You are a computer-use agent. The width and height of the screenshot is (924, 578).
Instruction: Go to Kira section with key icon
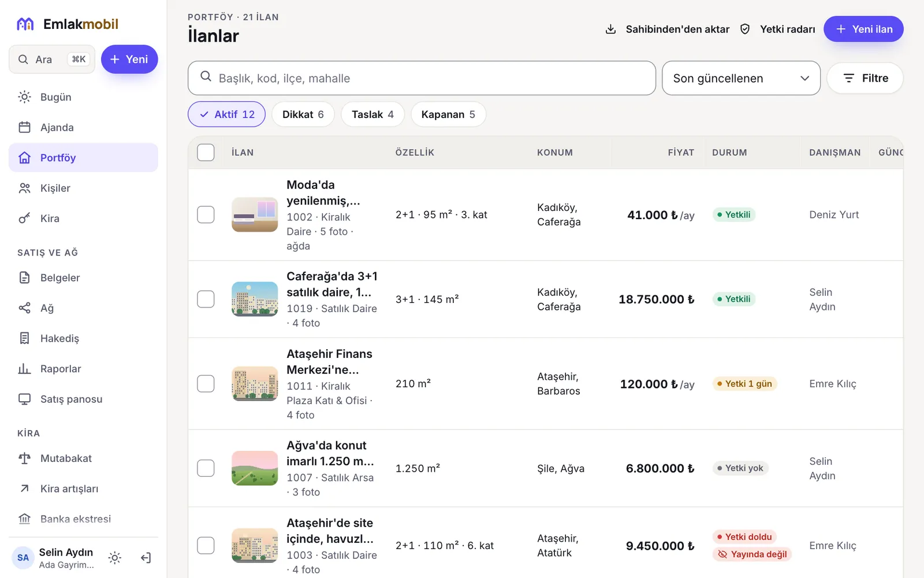(x=83, y=218)
